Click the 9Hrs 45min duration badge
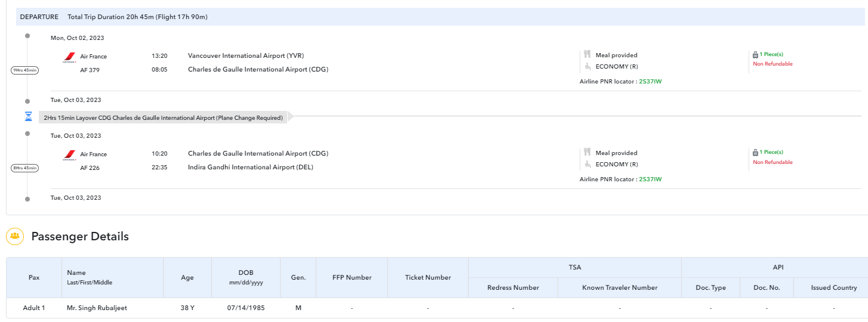Image resolution: width=868 pixels, height=322 pixels. click(25, 70)
